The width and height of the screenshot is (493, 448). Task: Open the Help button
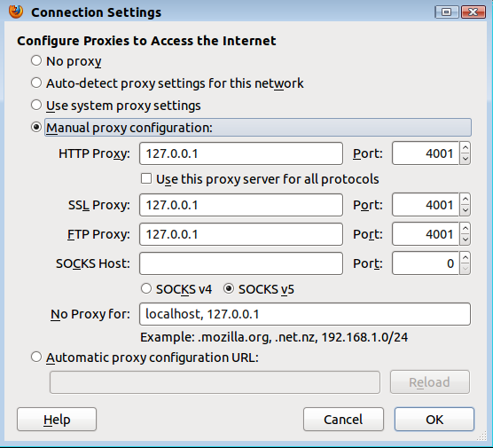[57, 420]
